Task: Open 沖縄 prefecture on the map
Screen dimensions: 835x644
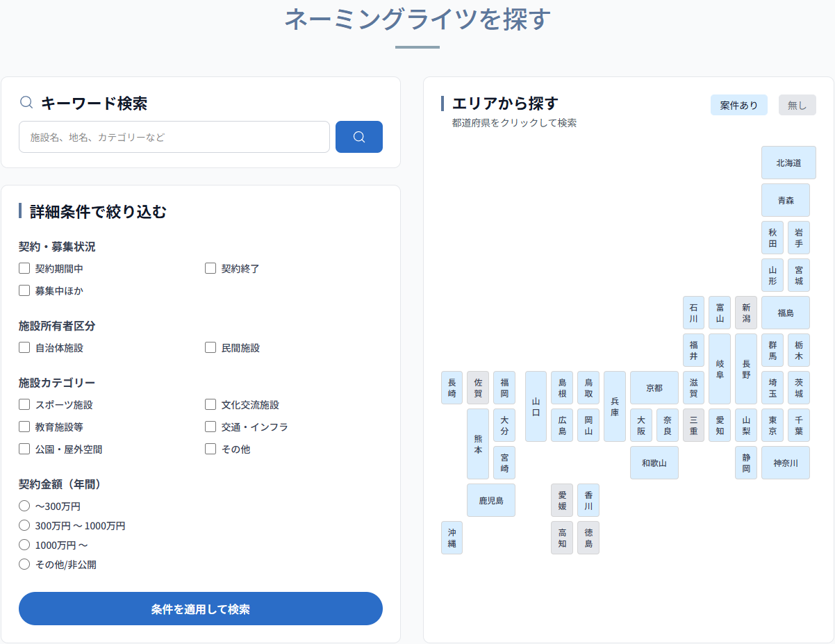Action: click(452, 538)
